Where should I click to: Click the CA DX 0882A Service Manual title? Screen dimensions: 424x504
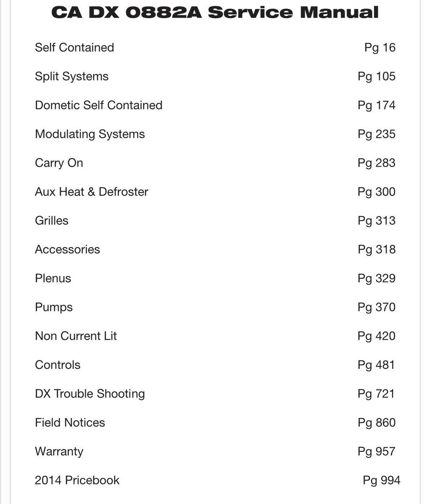[x=215, y=12]
